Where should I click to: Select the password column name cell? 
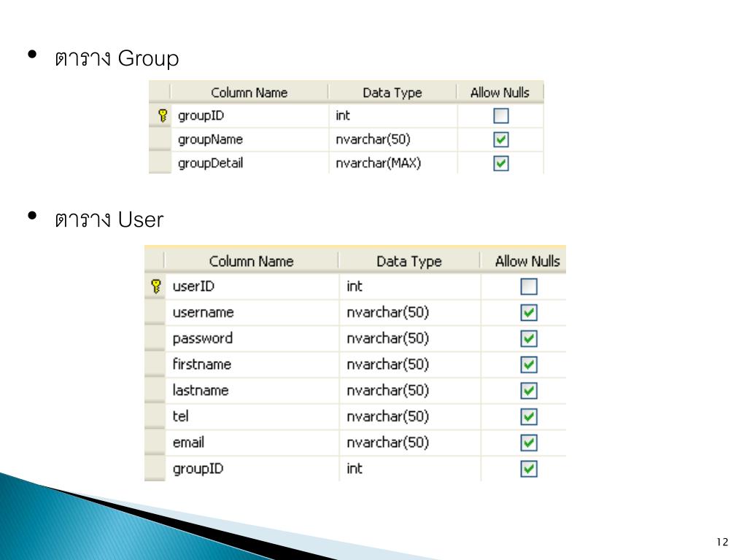coord(252,338)
